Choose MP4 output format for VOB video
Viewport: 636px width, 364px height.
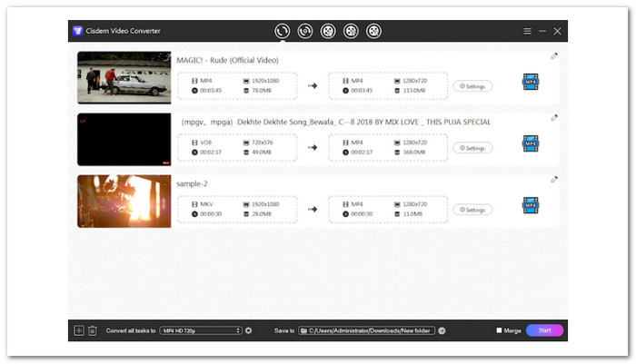click(x=531, y=143)
